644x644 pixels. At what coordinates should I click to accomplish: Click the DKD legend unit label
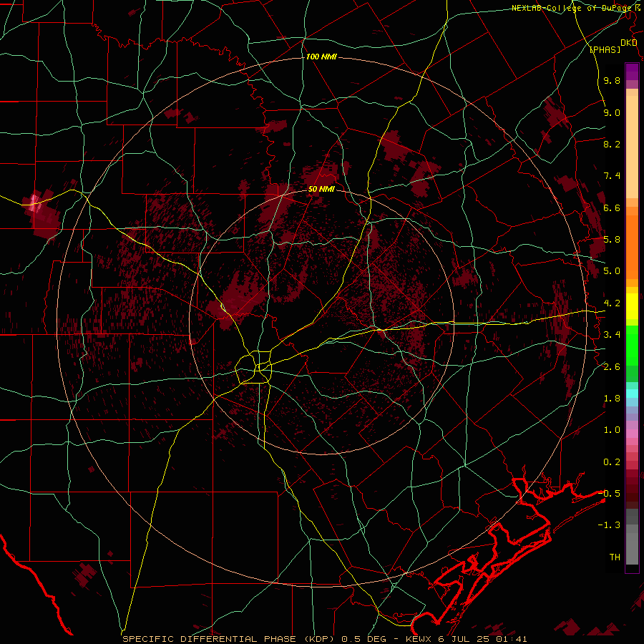pos(629,43)
